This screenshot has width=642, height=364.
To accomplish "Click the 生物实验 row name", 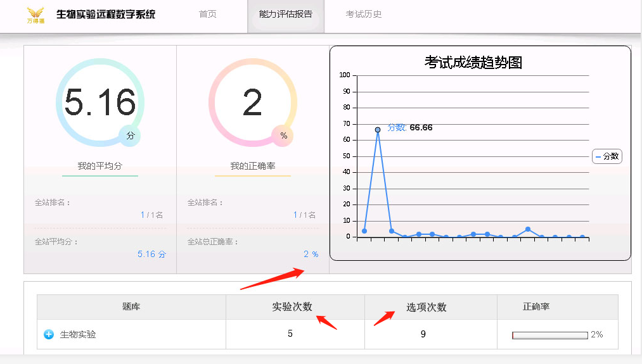I will tap(78, 334).
